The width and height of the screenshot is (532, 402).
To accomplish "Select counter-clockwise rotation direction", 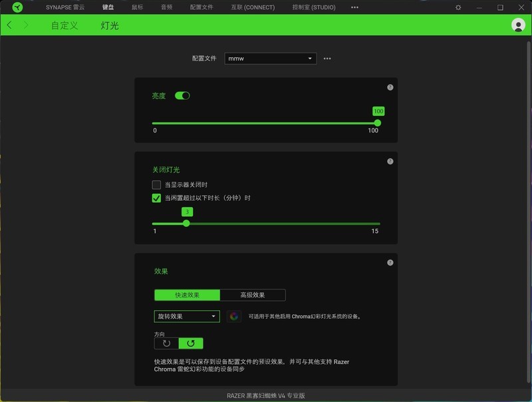I will pos(191,343).
